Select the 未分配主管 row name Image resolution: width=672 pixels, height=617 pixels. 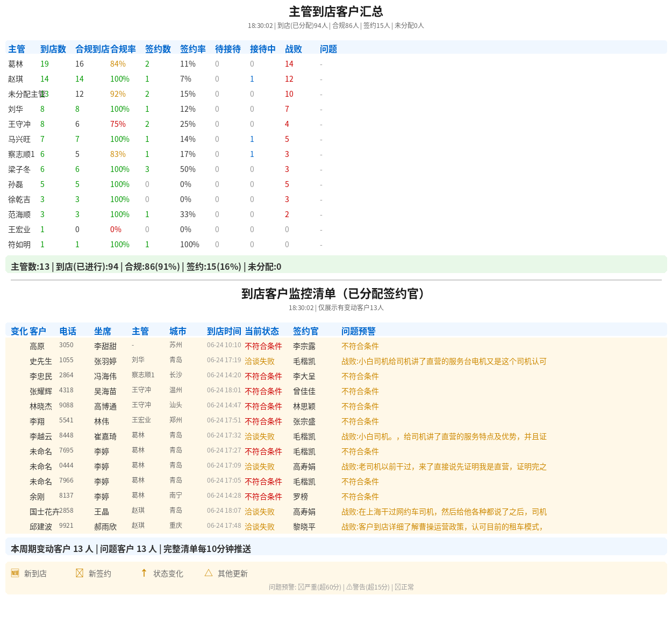(27, 94)
